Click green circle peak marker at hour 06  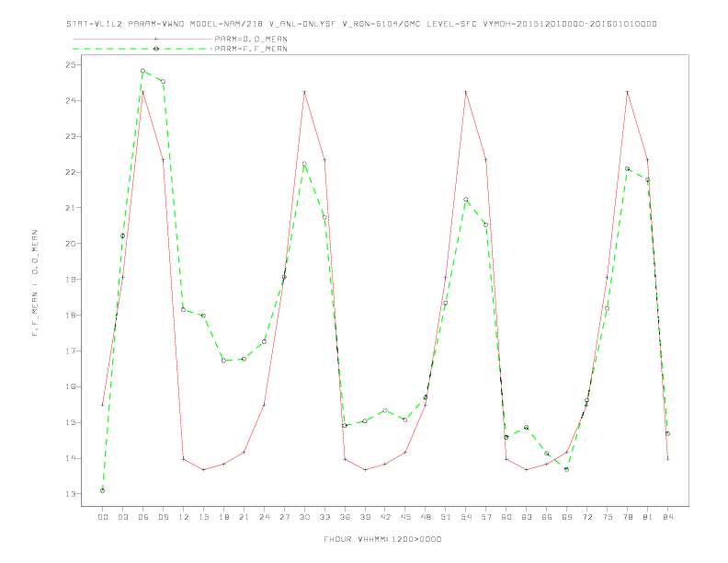(143, 71)
